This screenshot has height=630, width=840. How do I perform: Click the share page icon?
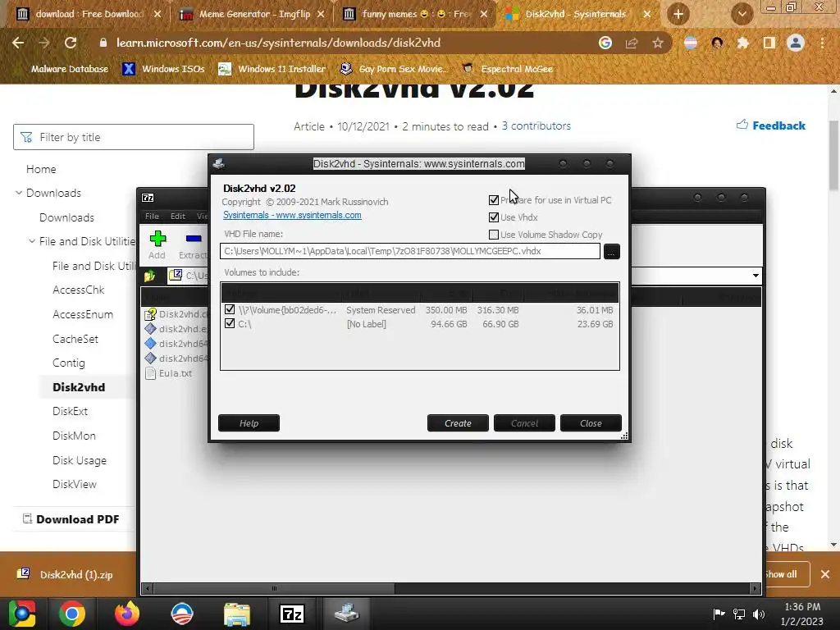pos(632,43)
